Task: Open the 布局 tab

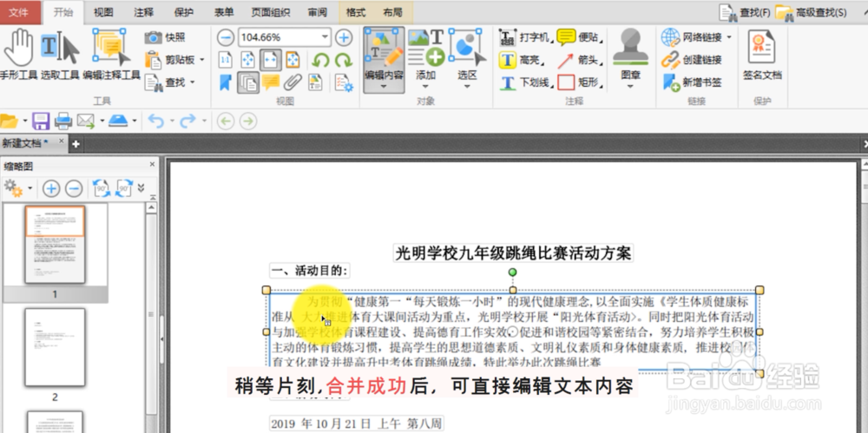Action: 392,12
